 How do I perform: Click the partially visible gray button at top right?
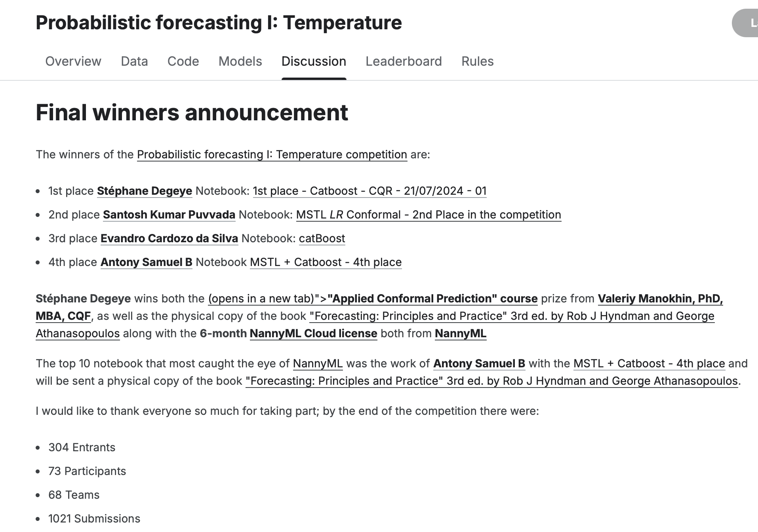click(745, 23)
